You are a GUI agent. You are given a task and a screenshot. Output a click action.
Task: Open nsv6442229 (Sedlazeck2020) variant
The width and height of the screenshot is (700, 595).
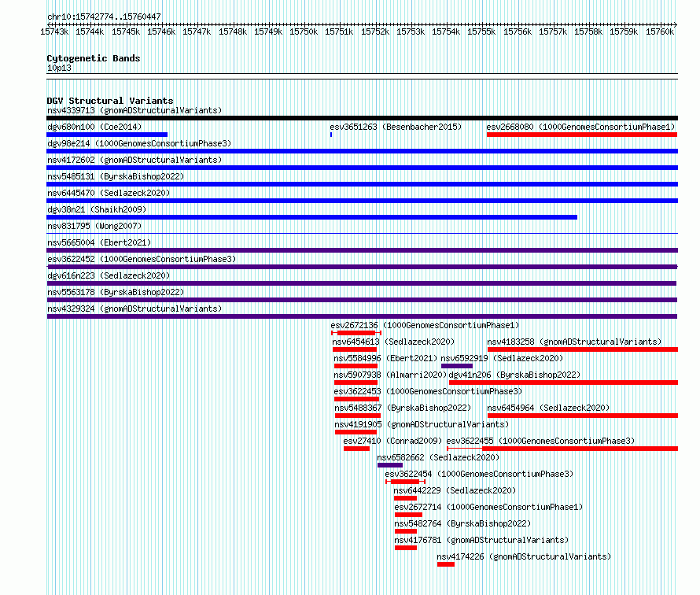click(x=455, y=490)
